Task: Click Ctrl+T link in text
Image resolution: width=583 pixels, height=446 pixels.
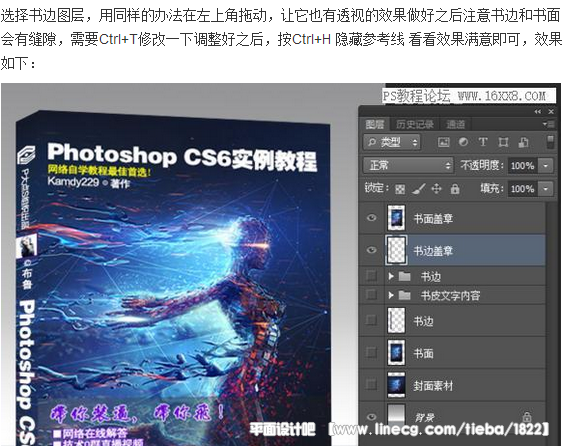Action: pos(118,39)
